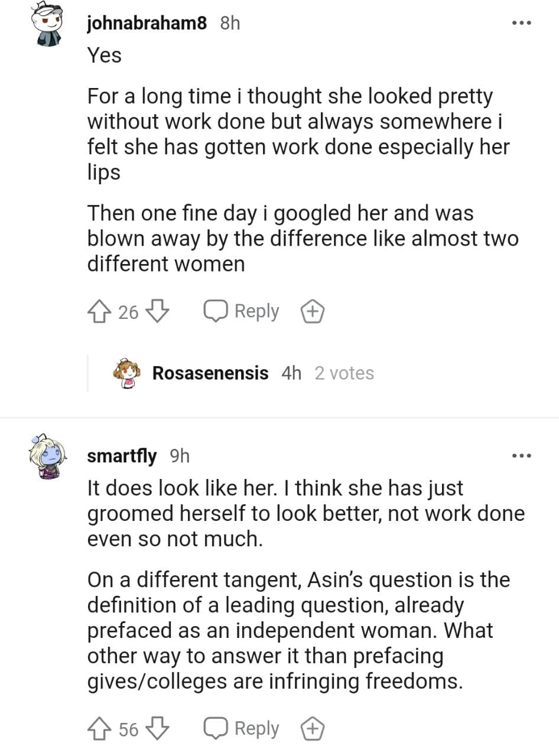Screen dimensions: 559x756
Task: Reply to smartfly's comment
Action: pos(242,729)
